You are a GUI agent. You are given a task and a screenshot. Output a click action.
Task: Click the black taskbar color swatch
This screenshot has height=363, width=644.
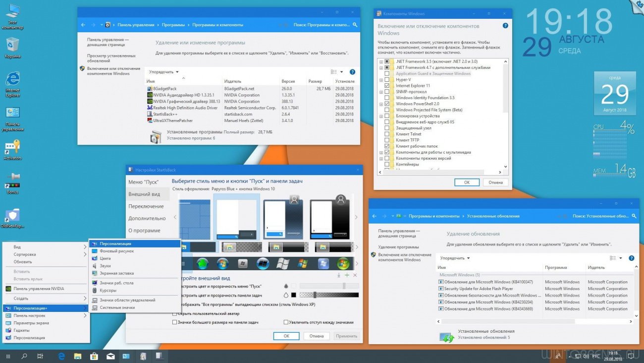[x=293, y=295]
